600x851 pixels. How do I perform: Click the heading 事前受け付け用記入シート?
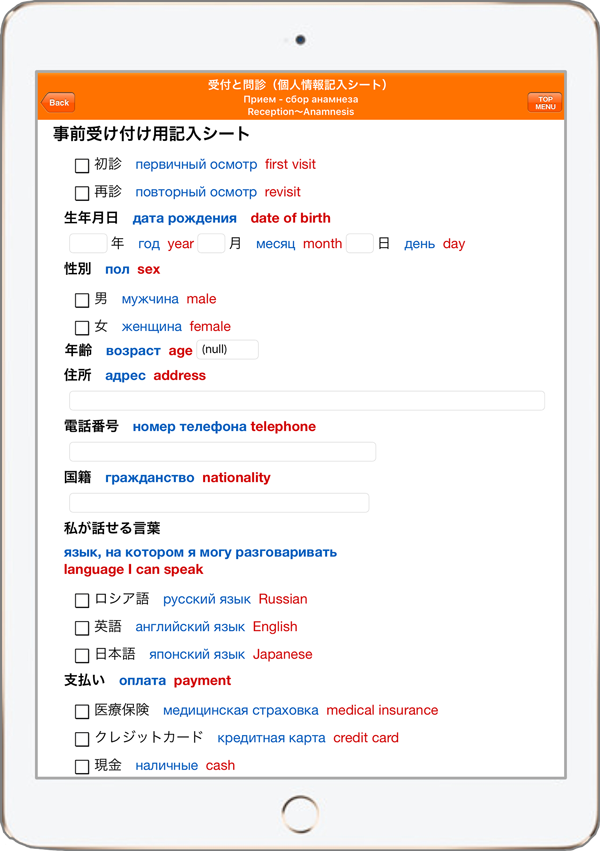coord(151,134)
